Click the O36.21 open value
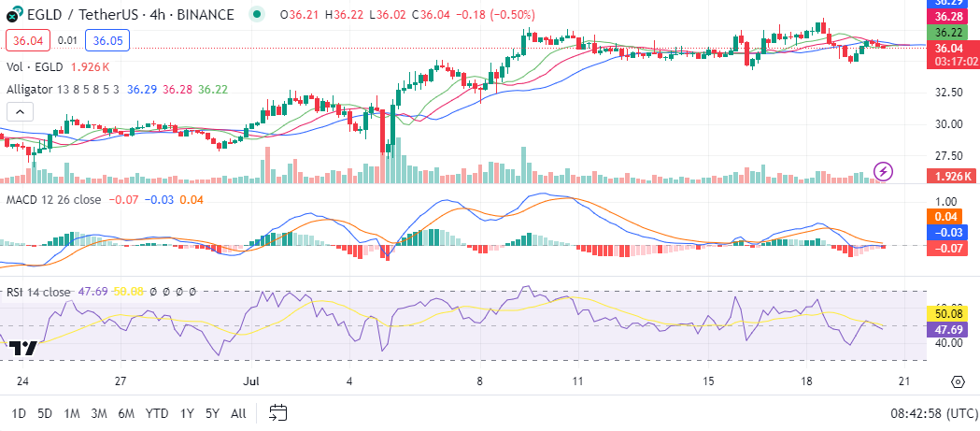 pos(299,14)
